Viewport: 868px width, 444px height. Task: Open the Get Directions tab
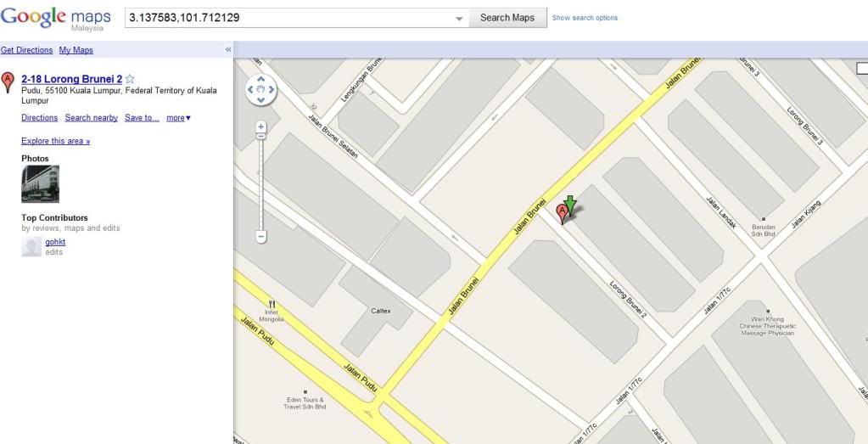tap(26, 50)
